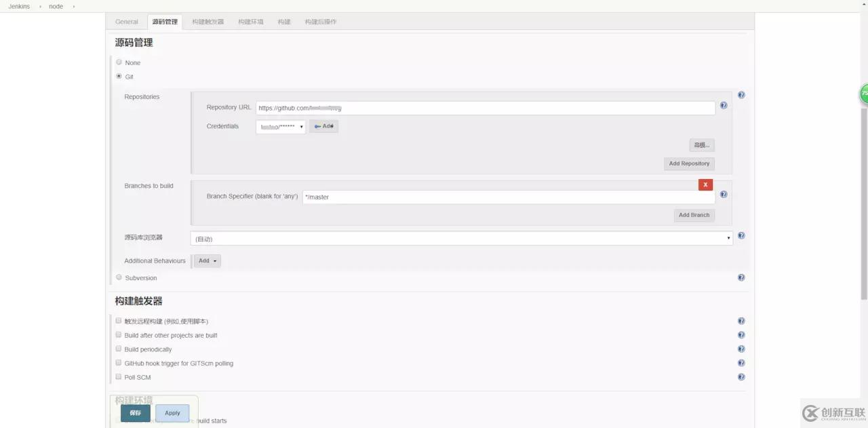Enable Poll SCM checkbox

point(118,376)
